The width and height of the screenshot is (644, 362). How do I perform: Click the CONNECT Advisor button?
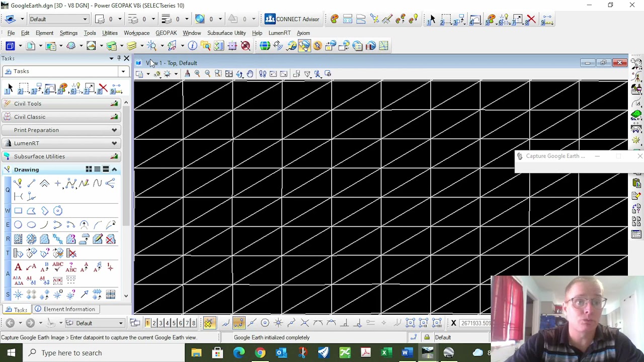292,19
